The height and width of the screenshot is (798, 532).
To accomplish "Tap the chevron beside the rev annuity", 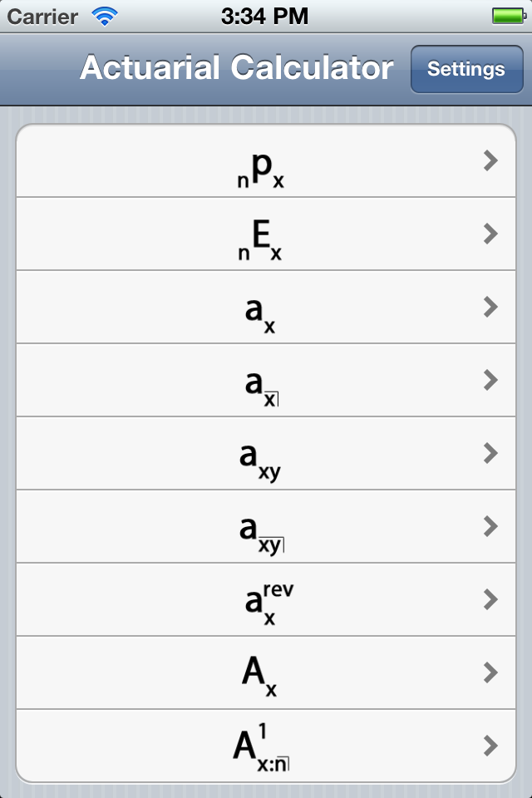I will [x=490, y=600].
